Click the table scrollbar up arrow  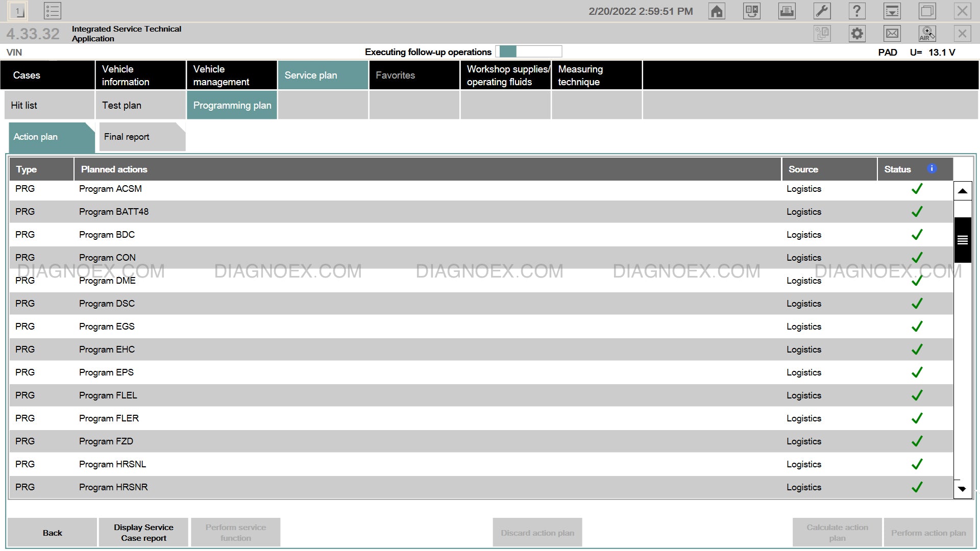tap(962, 191)
